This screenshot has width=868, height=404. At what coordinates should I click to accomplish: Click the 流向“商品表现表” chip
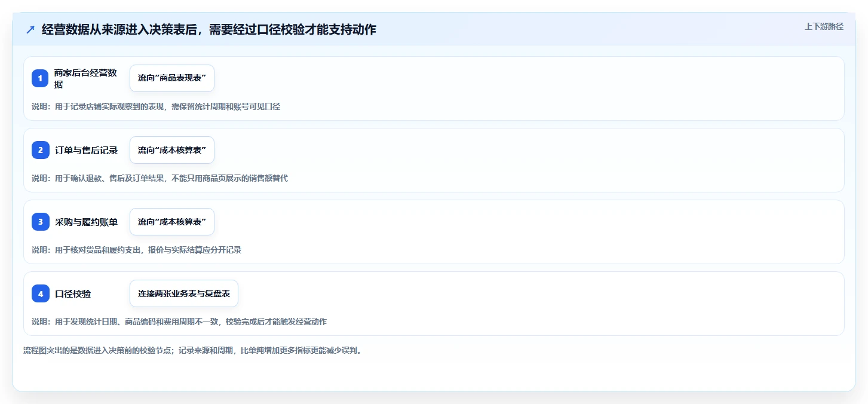pyautogui.click(x=172, y=78)
